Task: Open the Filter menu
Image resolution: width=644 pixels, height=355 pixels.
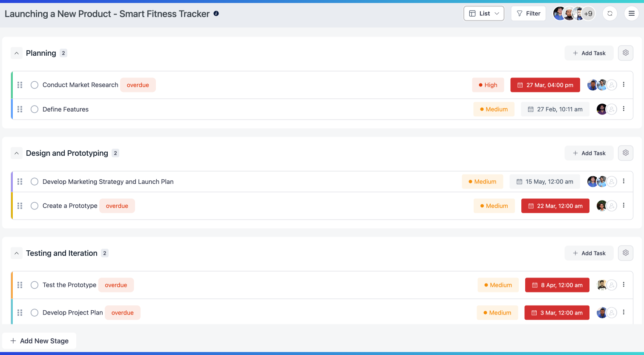Action: pos(528,14)
